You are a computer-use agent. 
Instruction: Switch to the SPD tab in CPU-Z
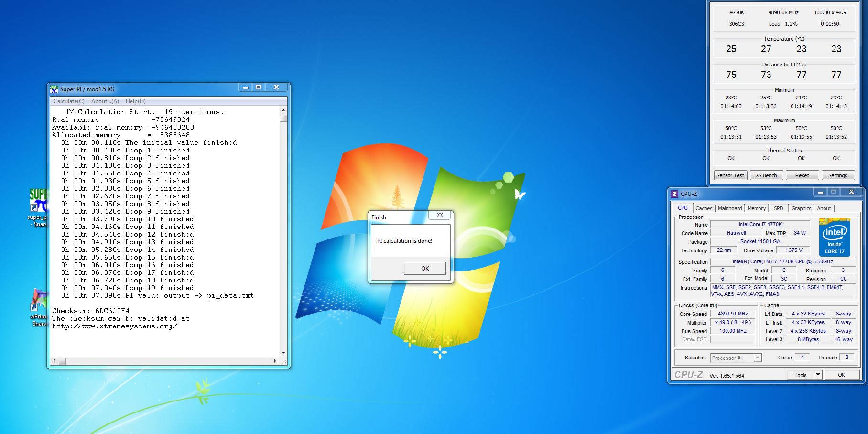779,208
